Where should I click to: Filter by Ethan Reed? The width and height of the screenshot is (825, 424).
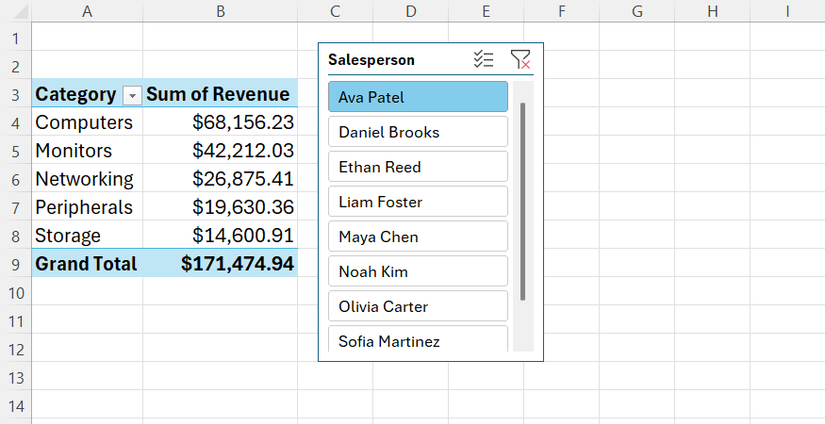(x=418, y=166)
